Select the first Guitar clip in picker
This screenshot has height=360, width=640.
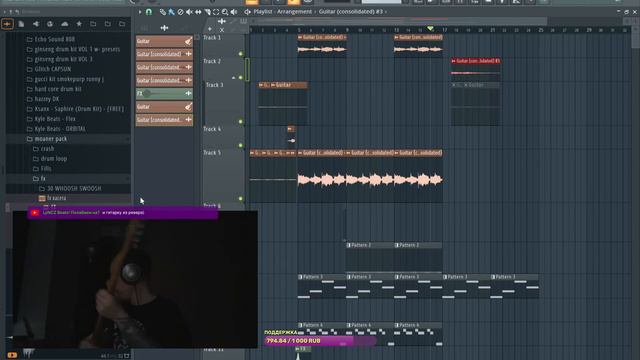(x=164, y=41)
